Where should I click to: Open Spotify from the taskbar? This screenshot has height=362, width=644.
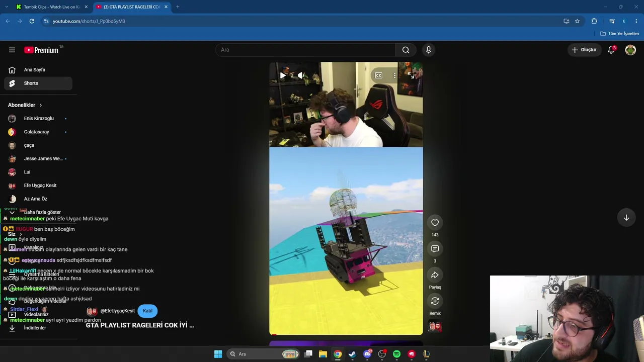(x=396, y=354)
